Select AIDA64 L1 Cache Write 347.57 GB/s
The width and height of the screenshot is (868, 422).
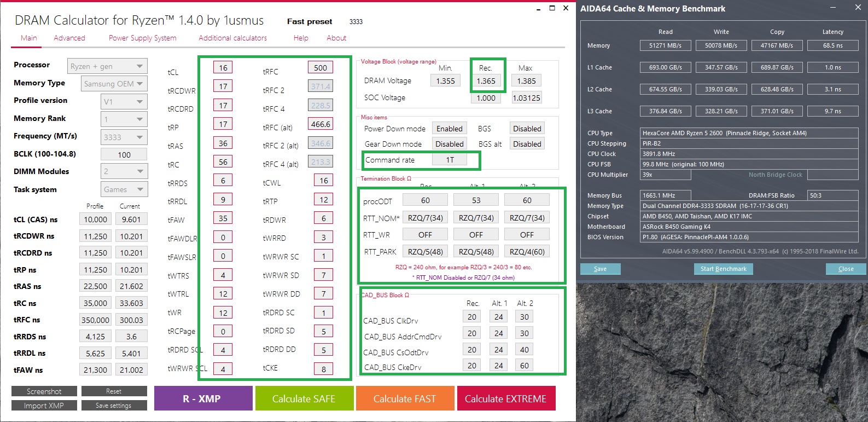point(721,67)
